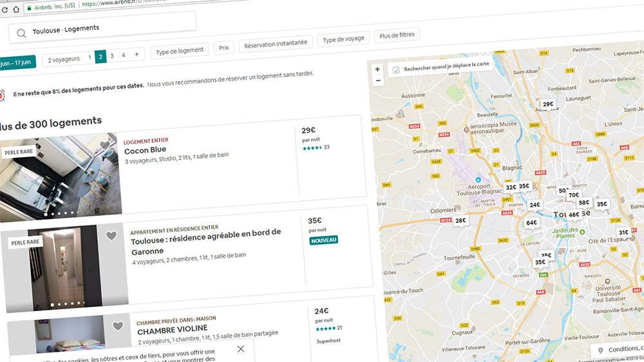The width and height of the screenshot is (644, 362).
Task: Open the date range filter for juin
Action: click(16, 63)
